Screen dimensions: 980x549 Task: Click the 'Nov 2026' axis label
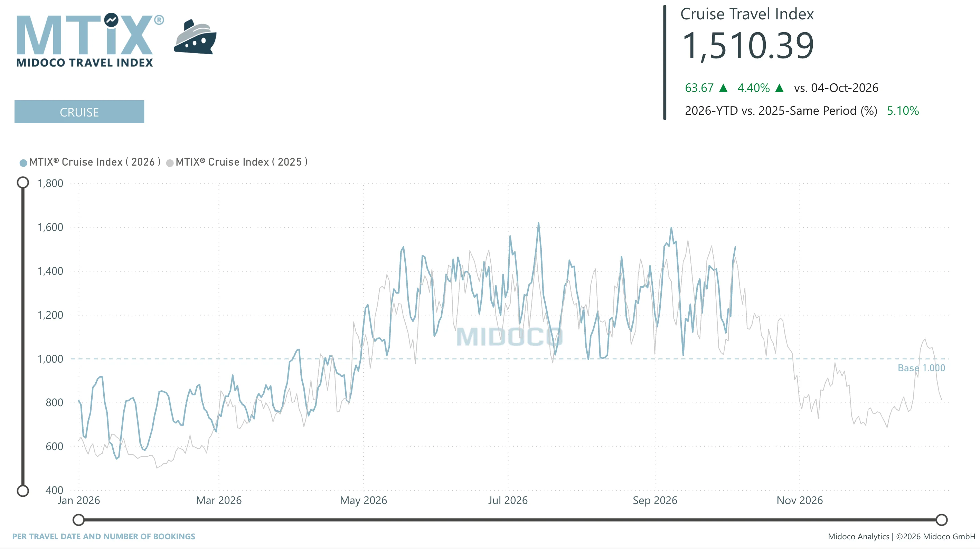799,500
